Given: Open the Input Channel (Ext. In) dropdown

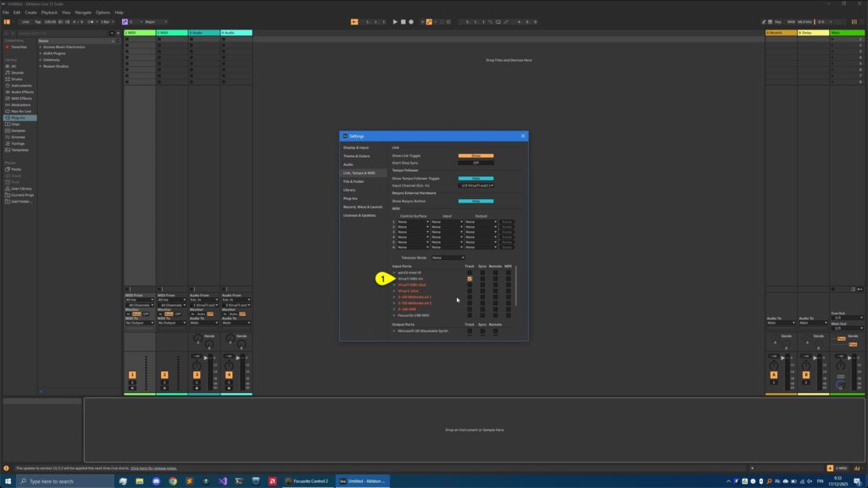Looking at the screenshot, I should (x=477, y=185).
